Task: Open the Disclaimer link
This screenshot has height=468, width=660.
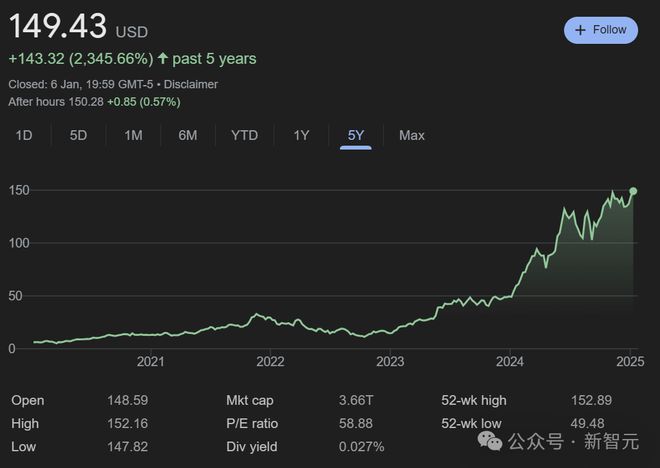Action: pyautogui.click(x=191, y=84)
